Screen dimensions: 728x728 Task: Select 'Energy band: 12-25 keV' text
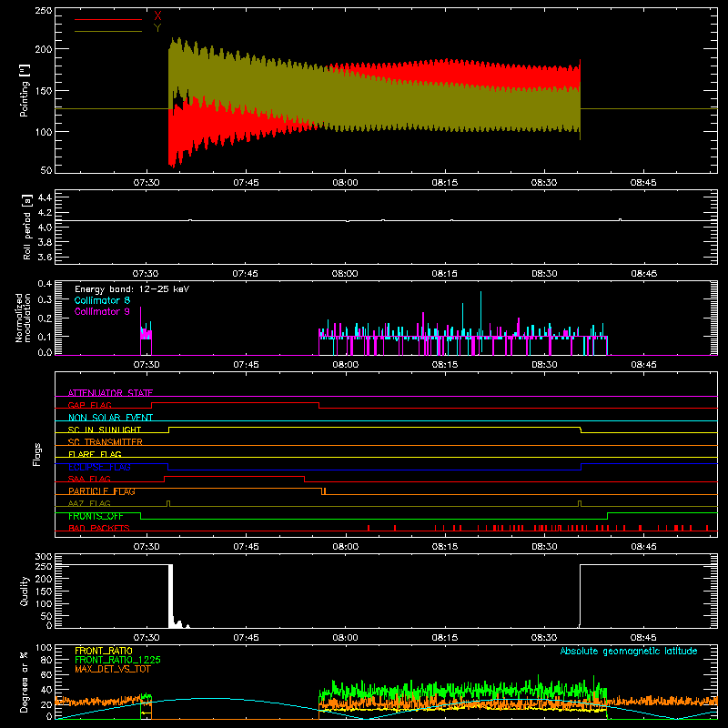(x=132, y=289)
